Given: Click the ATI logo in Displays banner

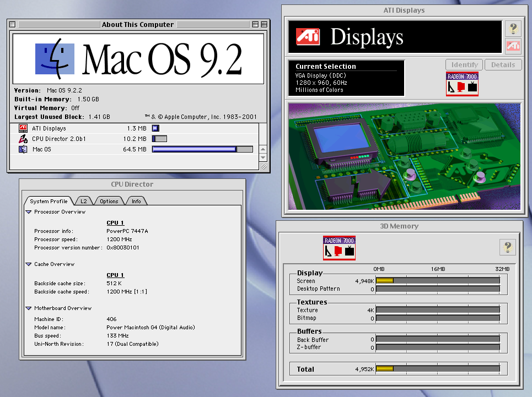Looking at the screenshot, I should point(308,36).
